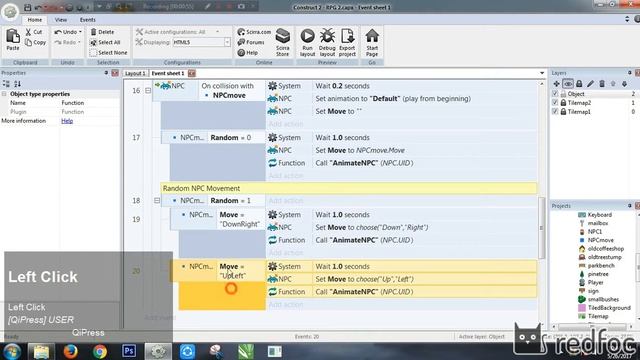Click the Cut scissors button
This screenshot has width=640, height=360.
point(33,32)
